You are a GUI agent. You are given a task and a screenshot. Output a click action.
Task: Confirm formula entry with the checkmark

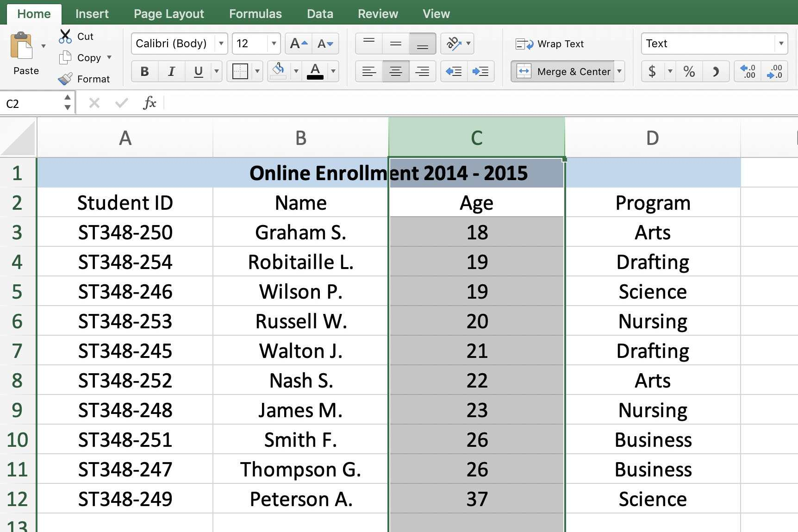[121, 103]
